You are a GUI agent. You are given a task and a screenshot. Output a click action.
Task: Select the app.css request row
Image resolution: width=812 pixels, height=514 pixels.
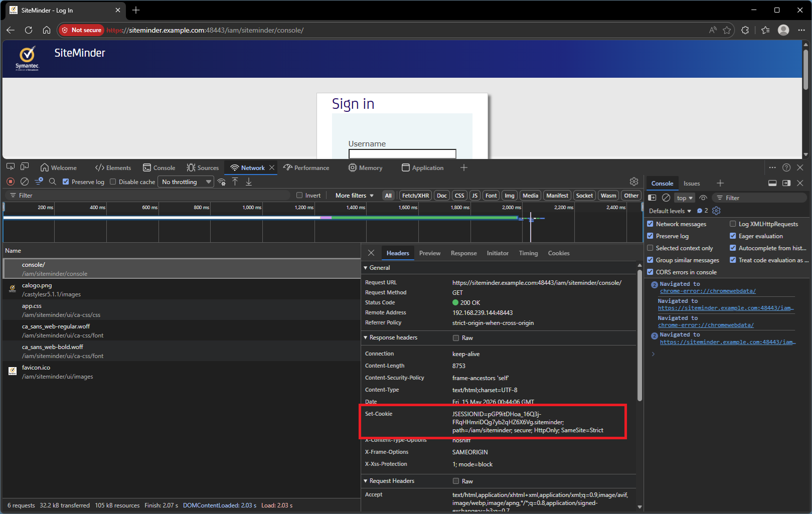pyautogui.click(x=182, y=310)
